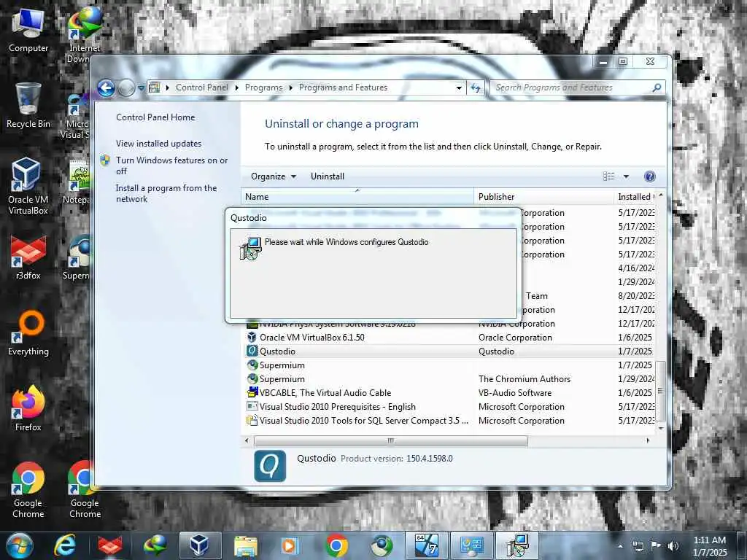Click the large Qustodio logo in details pane
This screenshot has height=560, width=747.
click(270, 466)
